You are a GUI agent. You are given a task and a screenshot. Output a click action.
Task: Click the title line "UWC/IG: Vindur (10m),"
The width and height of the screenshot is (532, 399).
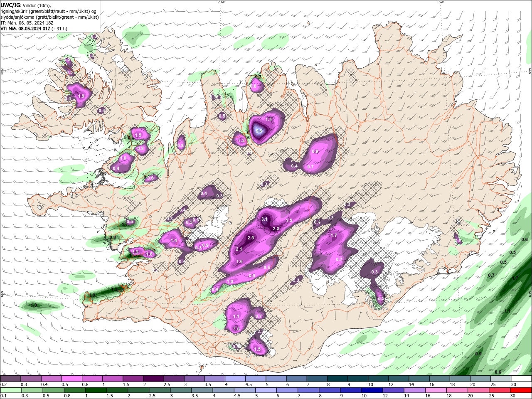pos(26,5)
